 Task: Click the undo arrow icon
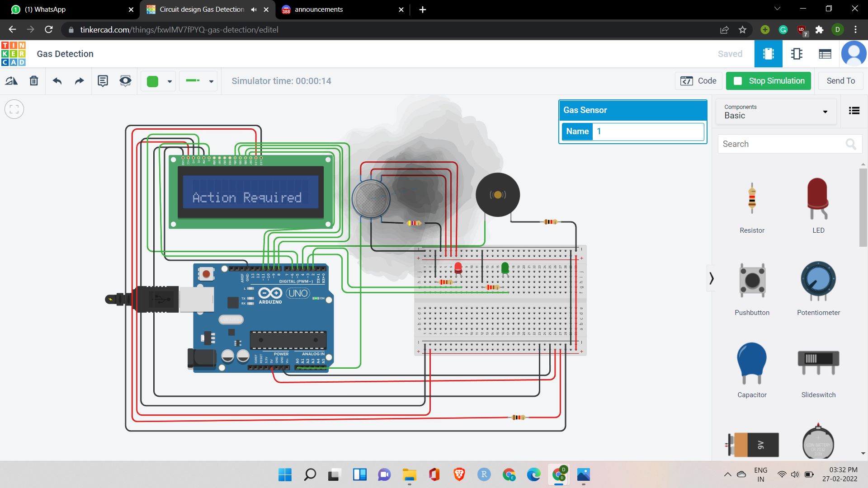(57, 81)
